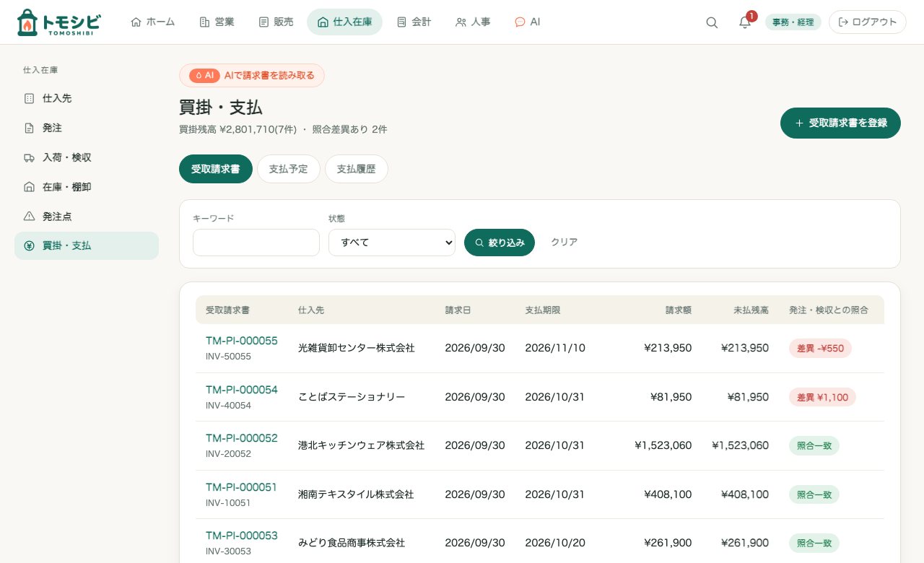The width and height of the screenshot is (924, 563).
Task: Click the ホーム nav item
Action: pos(153,22)
